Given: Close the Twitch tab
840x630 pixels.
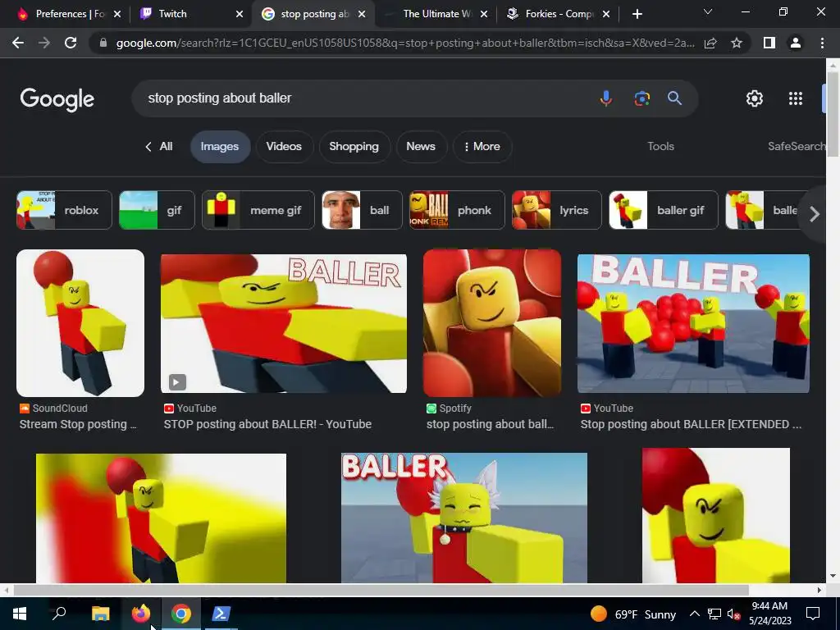Looking at the screenshot, I should [240, 14].
